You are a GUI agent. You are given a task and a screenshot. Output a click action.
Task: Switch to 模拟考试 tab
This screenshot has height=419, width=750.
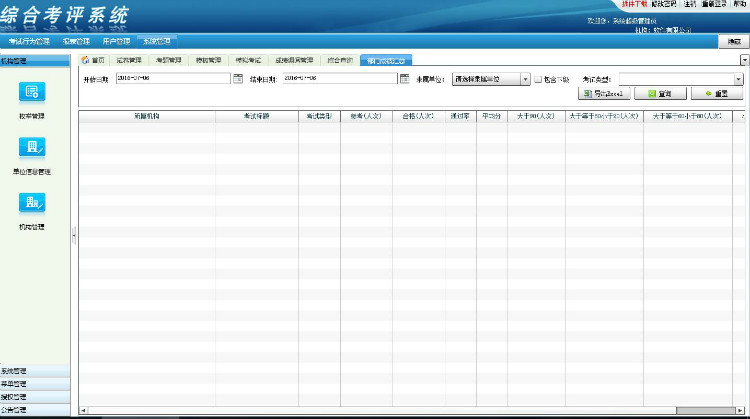[x=248, y=60]
